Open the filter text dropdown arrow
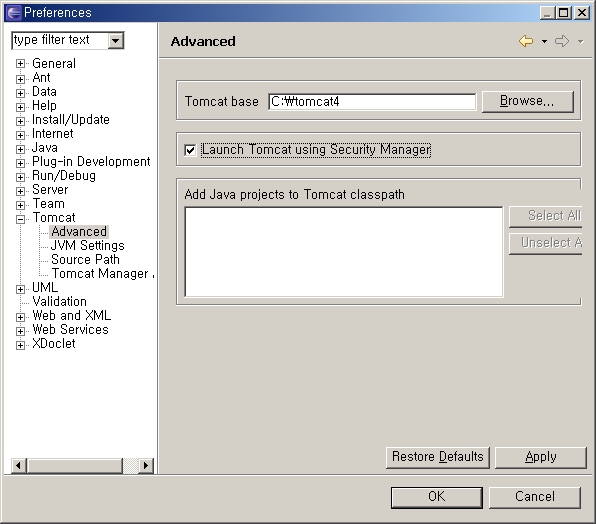Screen dimensions: 596x524 116,40
